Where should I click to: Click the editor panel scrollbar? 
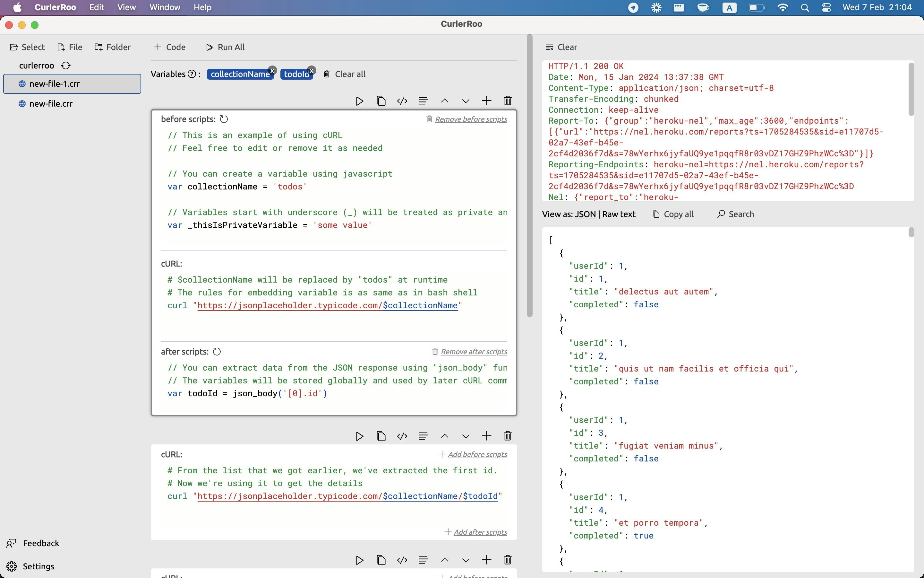(x=529, y=176)
